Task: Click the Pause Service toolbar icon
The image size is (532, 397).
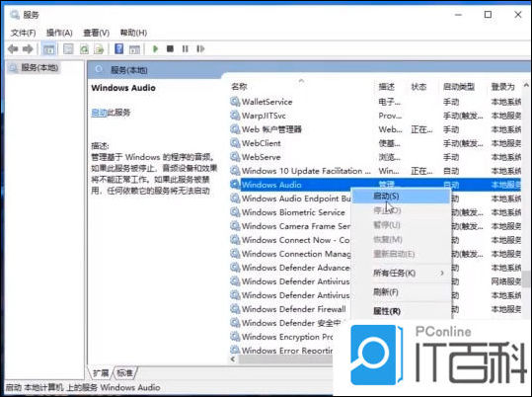Action: tap(185, 49)
